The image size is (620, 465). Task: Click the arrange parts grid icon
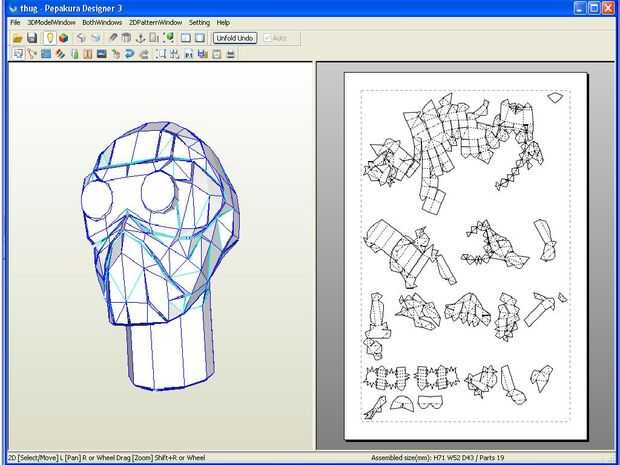(174, 53)
